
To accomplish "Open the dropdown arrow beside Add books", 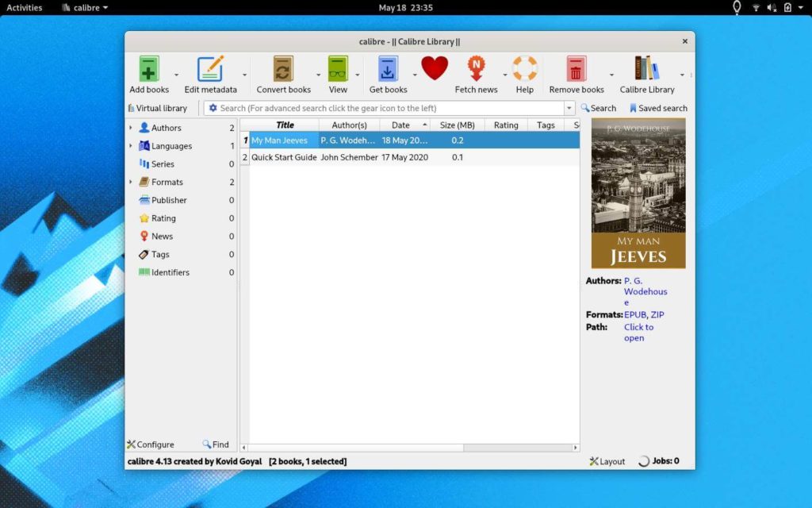I will click(x=176, y=75).
